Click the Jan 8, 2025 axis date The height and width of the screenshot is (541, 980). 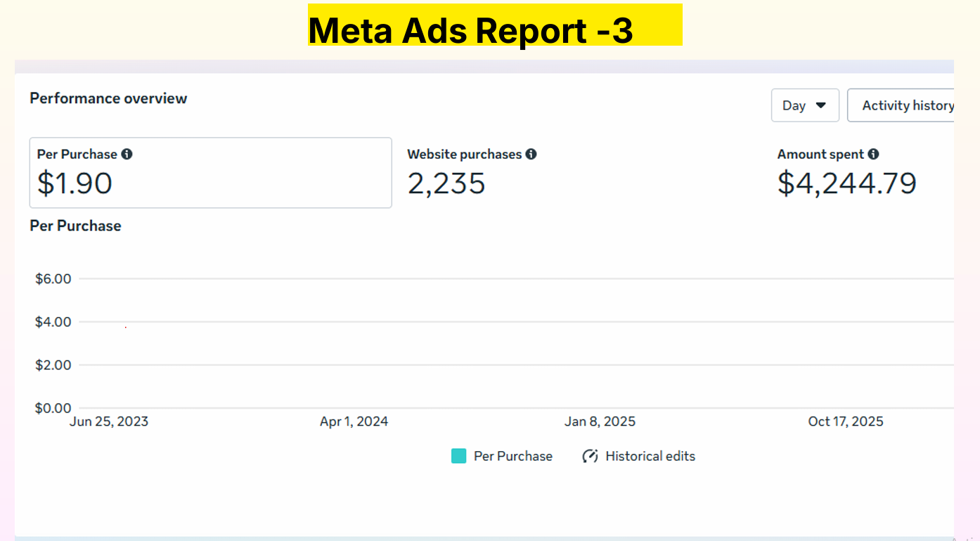click(600, 422)
